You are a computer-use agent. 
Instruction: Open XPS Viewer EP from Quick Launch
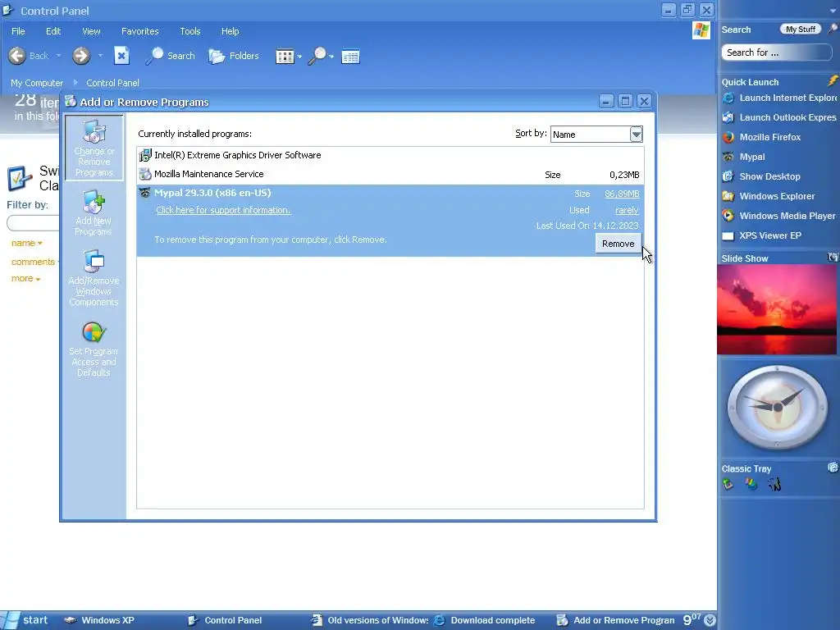click(x=762, y=235)
